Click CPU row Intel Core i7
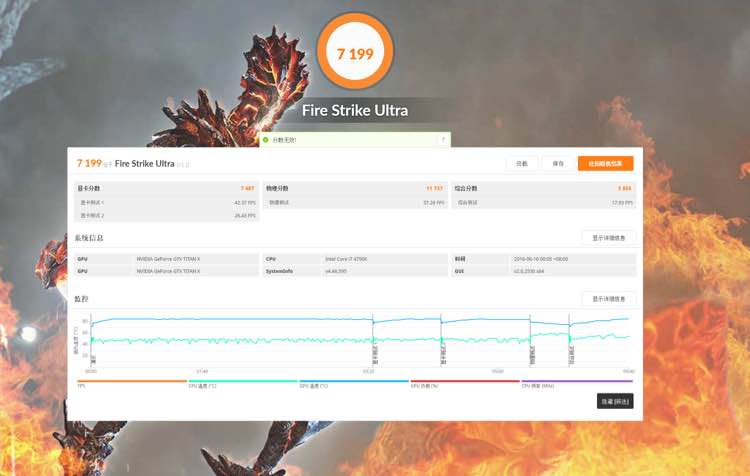This screenshot has height=476, width=750. coord(355,259)
